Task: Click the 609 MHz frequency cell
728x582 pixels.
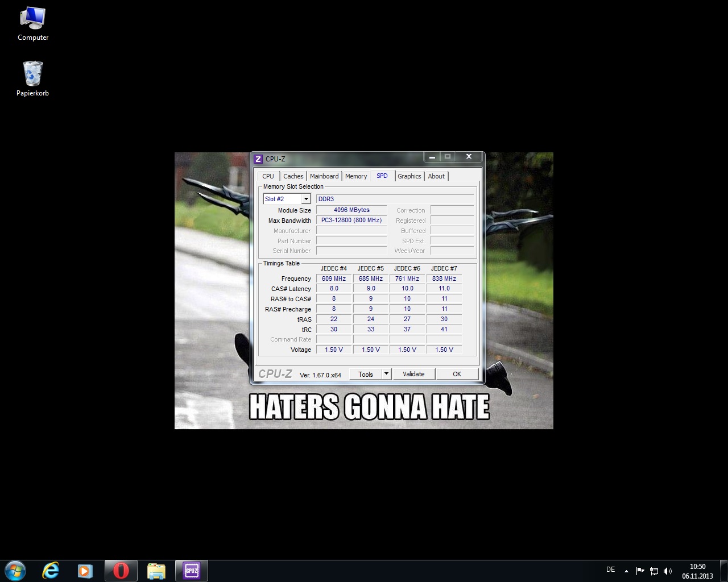Action: click(x=334, y=278)
